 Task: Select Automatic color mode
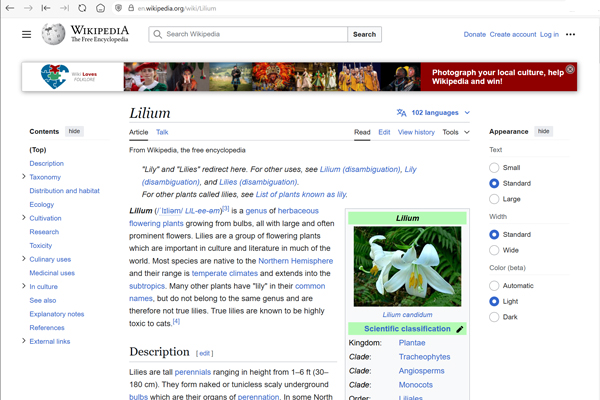[494, 286]
